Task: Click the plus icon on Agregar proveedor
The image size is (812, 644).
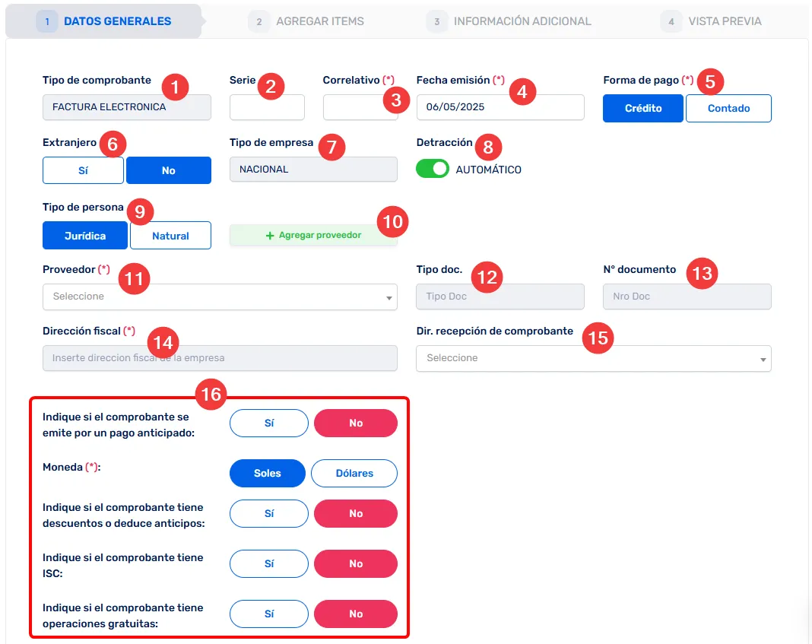Action: click(x=270, y=236)
